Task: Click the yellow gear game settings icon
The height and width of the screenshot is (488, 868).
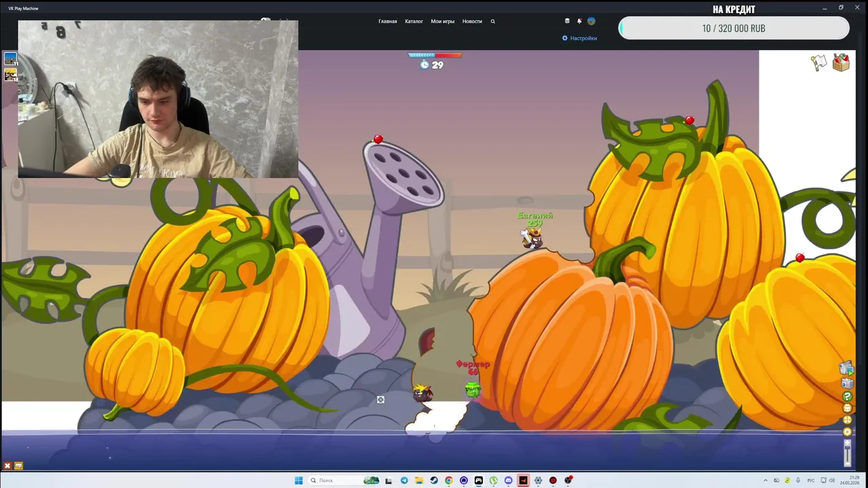Action: click(847, 431)
